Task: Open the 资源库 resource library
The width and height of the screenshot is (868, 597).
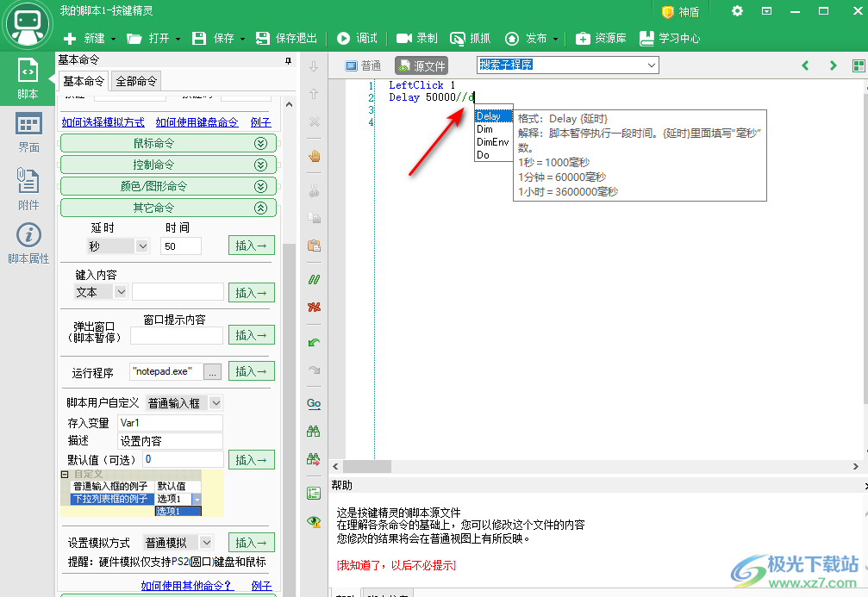Action: 601,38
